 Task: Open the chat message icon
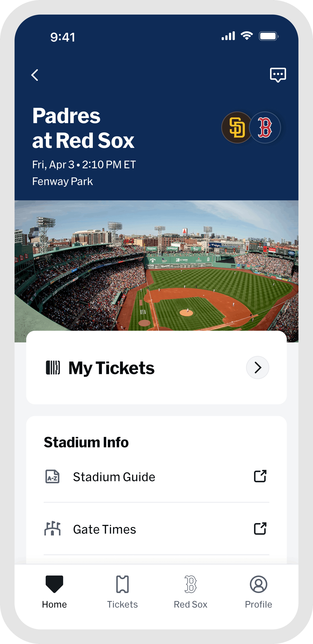click(x=278, y=75)
